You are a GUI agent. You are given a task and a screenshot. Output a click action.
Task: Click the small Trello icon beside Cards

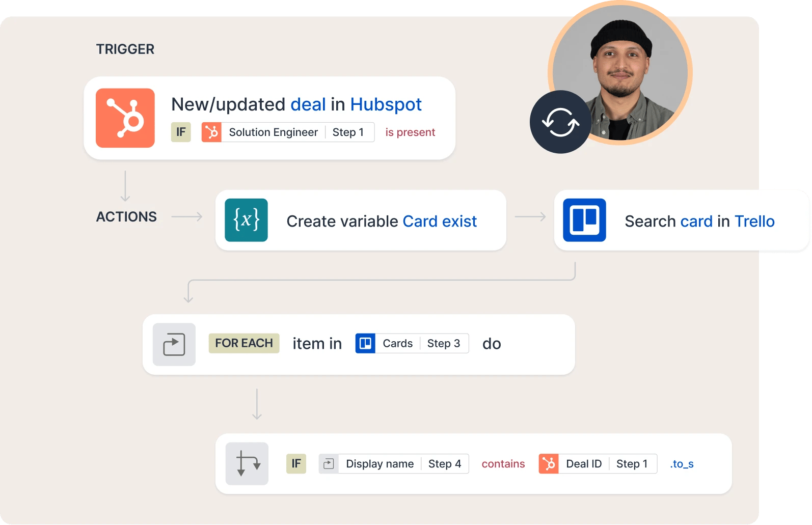coord(365,343)
